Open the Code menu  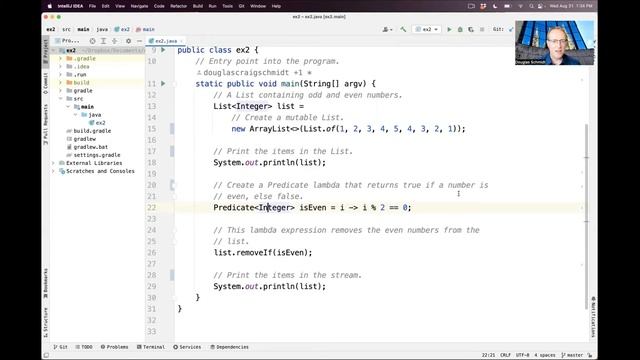point(159,6)
